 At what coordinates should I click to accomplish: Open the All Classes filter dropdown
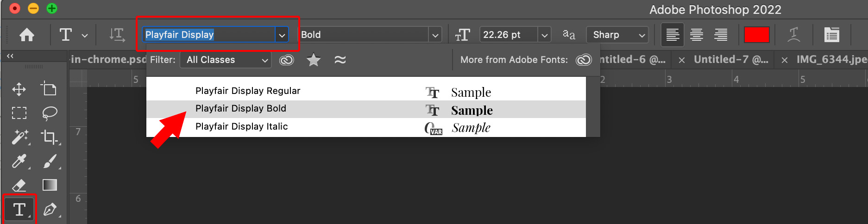[x=226, y=60]
